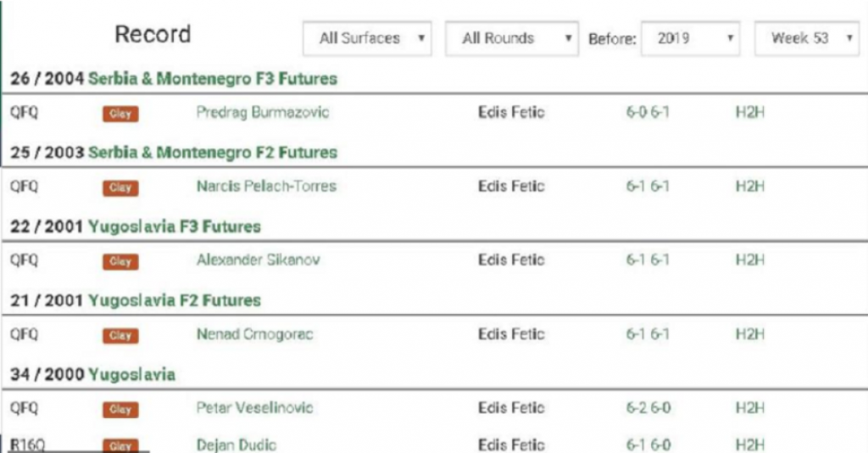The height and width of the screenshot is (453, 868).
Task: Open the All Surfaces dropdown
Action: [x=366, y=39]
